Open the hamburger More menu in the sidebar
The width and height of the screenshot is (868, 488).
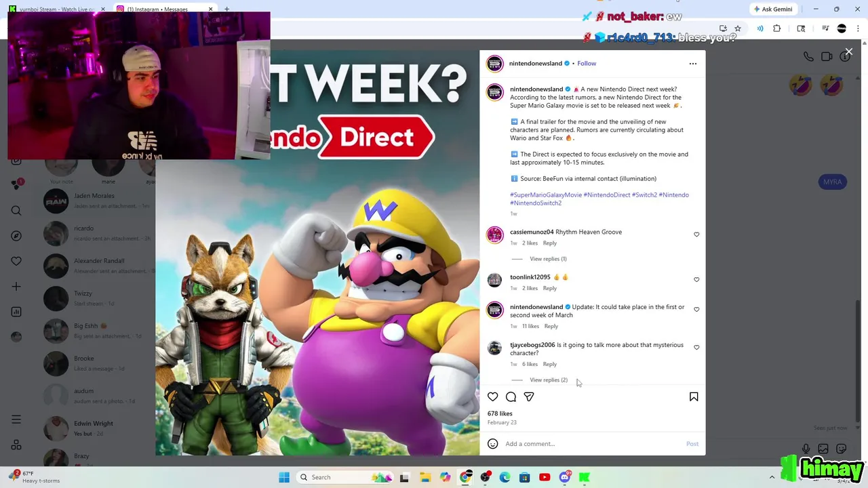click(x=16, y=420)
